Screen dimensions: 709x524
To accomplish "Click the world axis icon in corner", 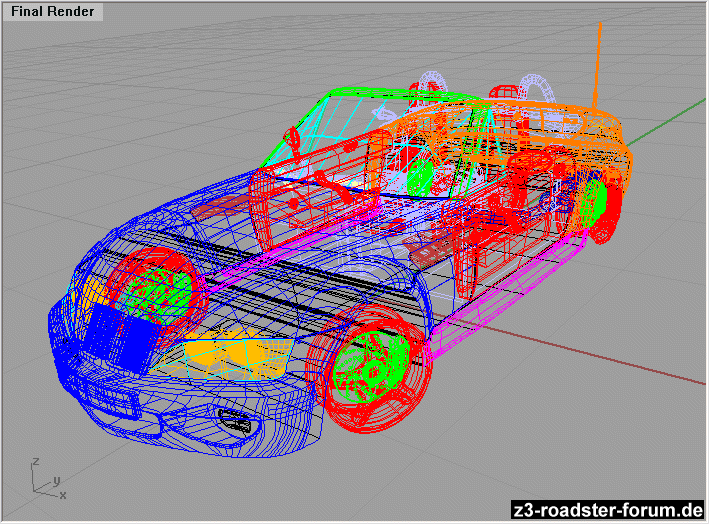I will [46, 479].
